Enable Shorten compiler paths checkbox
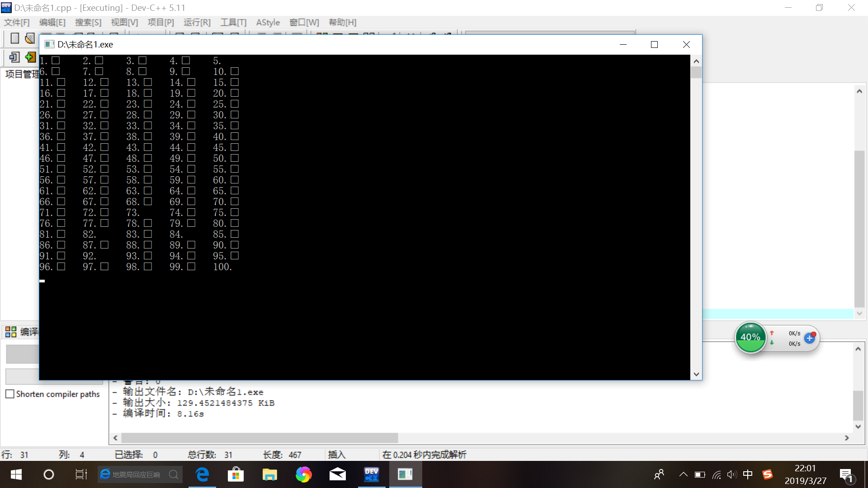 pyautogui.click(x=10, y=394)
